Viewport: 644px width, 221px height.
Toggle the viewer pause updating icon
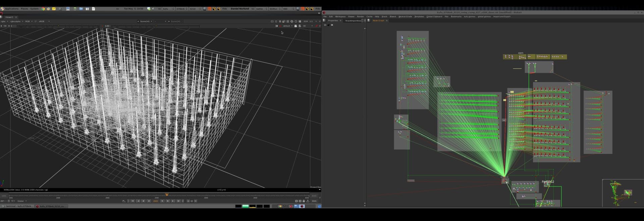tap(300, 21)
